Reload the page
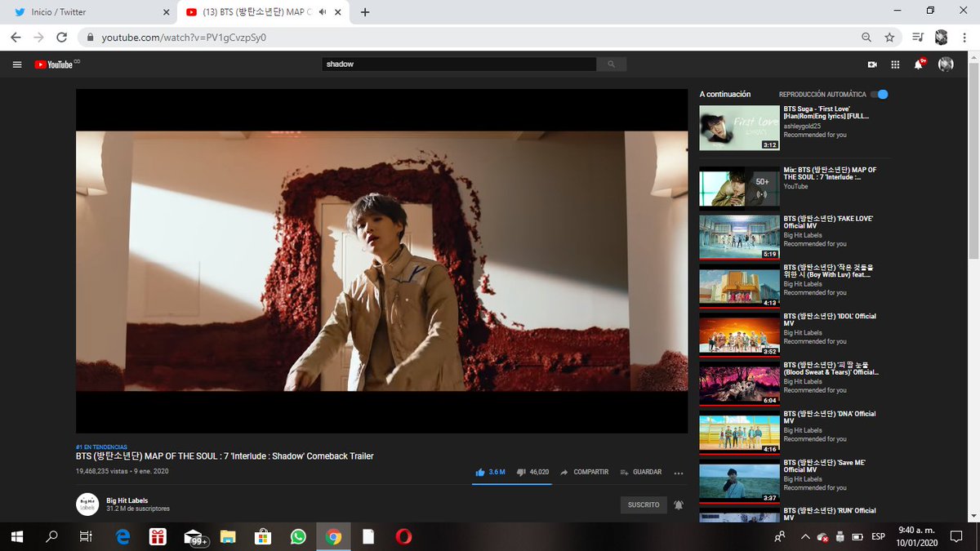980x551 pixels. point(61,38)
